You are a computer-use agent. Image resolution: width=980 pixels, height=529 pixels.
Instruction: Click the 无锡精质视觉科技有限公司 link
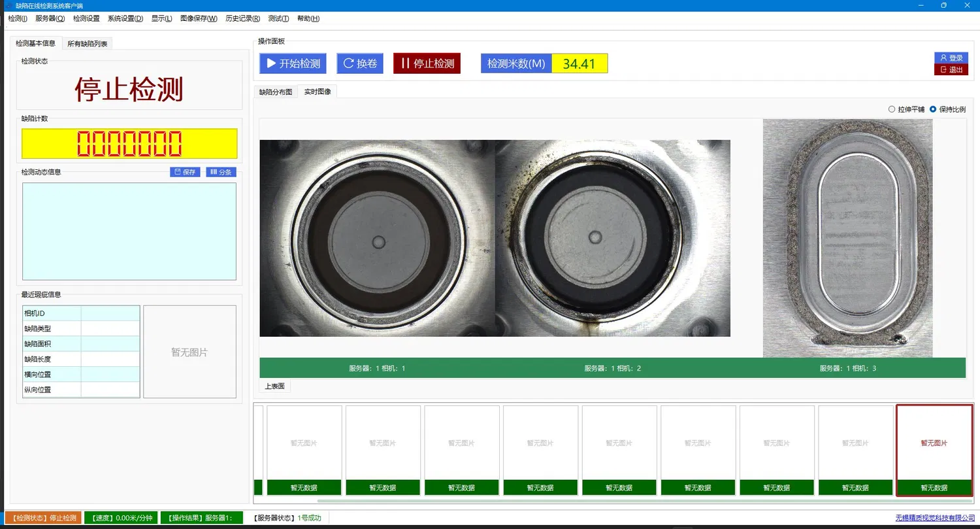coord(935,518)
